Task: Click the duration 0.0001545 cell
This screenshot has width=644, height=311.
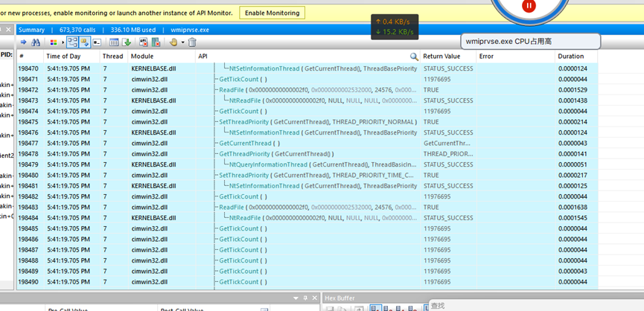Action: (x=573, y=218)
